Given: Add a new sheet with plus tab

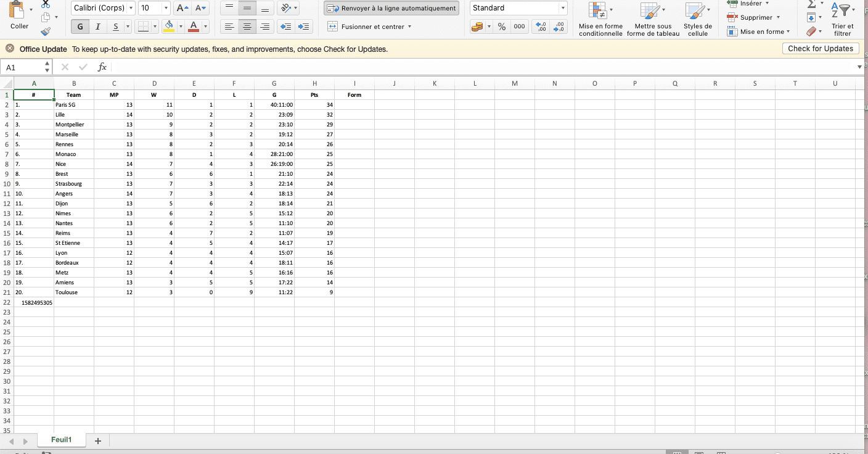Looking at the screenshot, I should tap(97, 440).
